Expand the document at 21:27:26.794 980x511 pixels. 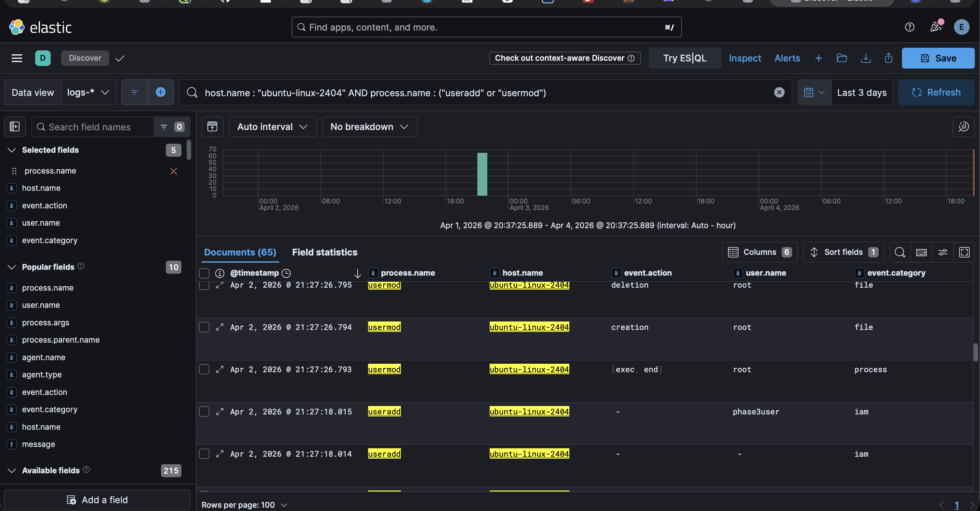(x=219, y=327)
